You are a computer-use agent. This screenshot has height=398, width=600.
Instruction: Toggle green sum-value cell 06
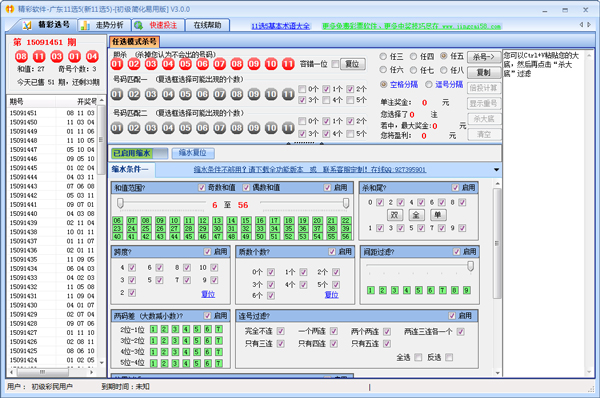[x=117, y=220]
